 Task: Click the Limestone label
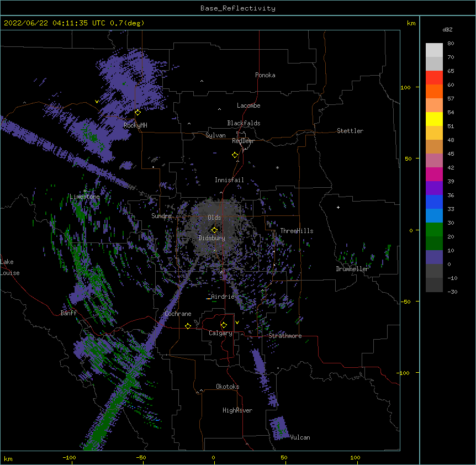[84, 197]
